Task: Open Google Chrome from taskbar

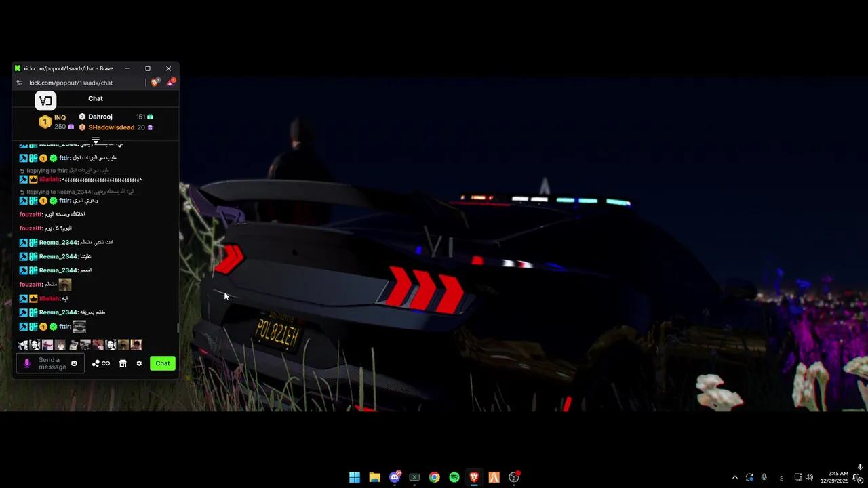Action: coord(435,477)
